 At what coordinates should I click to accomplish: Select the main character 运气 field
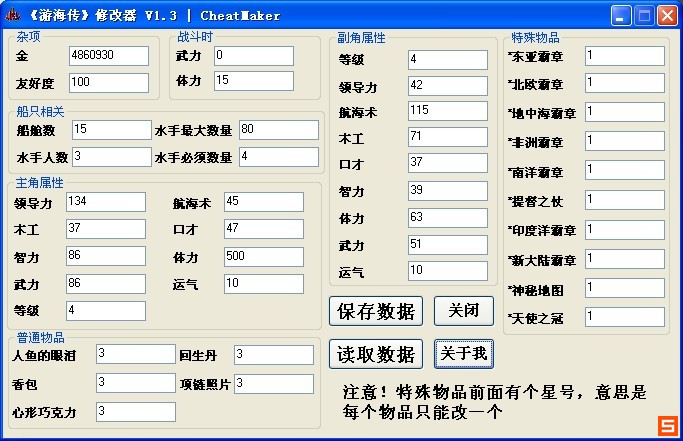point(263,284)
